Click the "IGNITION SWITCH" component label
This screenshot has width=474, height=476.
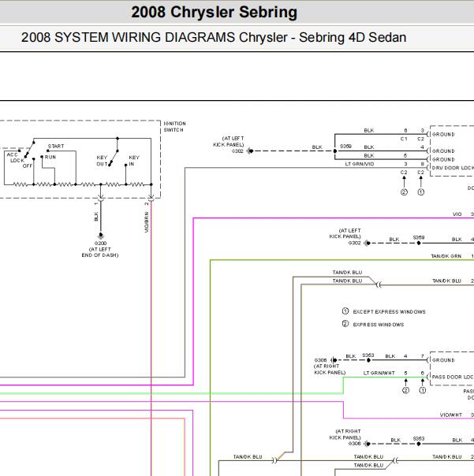click(174, 127)
